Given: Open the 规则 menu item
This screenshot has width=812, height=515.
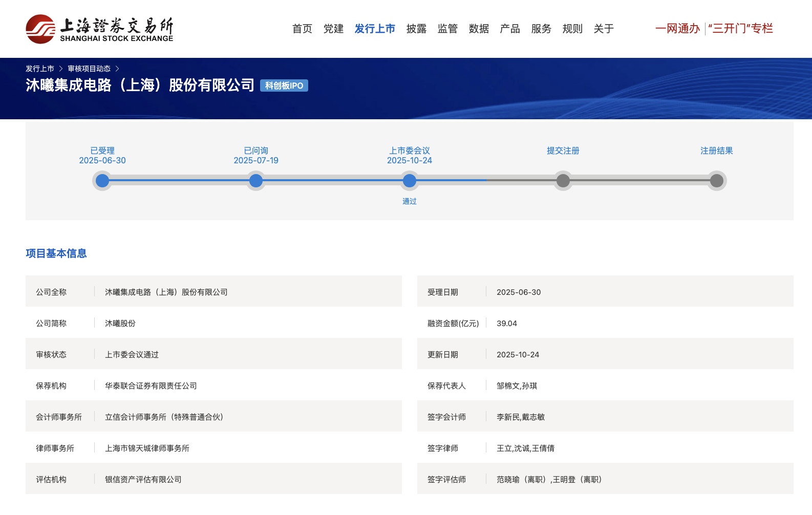Looking at the screenshot, I should pyautogui.click(x=572, y=29).
